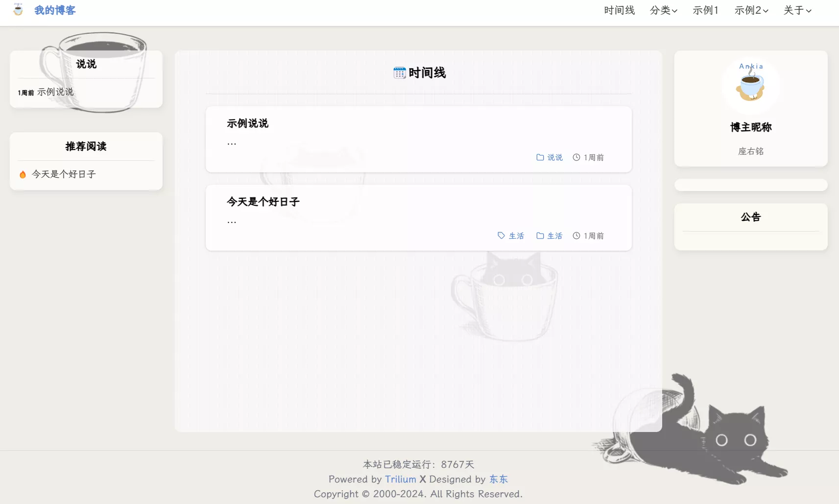Select 示例1 in the navigation bar
This screenshot has height=504, width=839.
[705, 10]
